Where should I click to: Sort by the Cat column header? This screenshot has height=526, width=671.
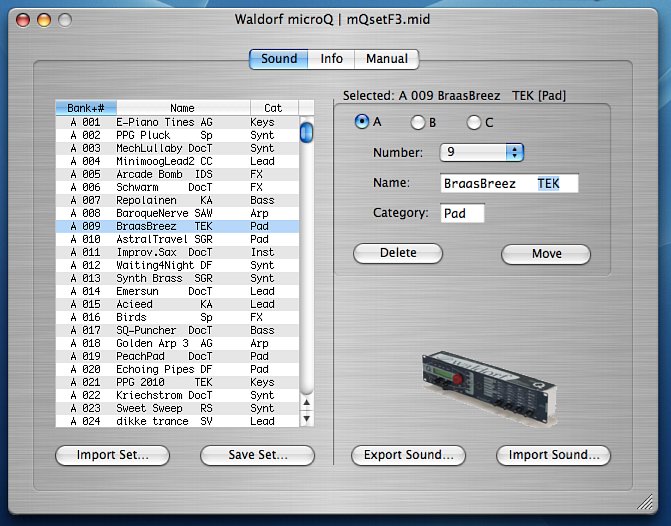274,108
